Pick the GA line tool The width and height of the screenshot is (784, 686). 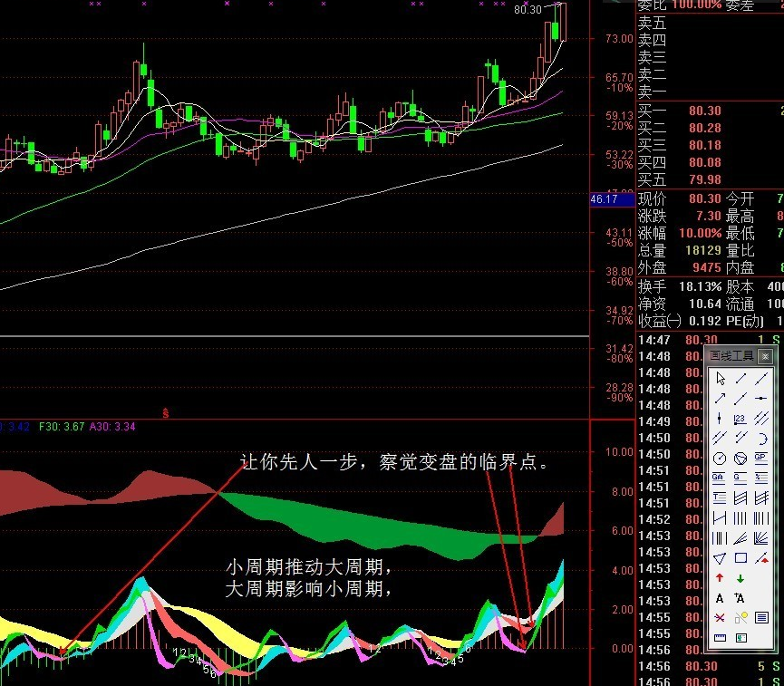pos(720,478)
